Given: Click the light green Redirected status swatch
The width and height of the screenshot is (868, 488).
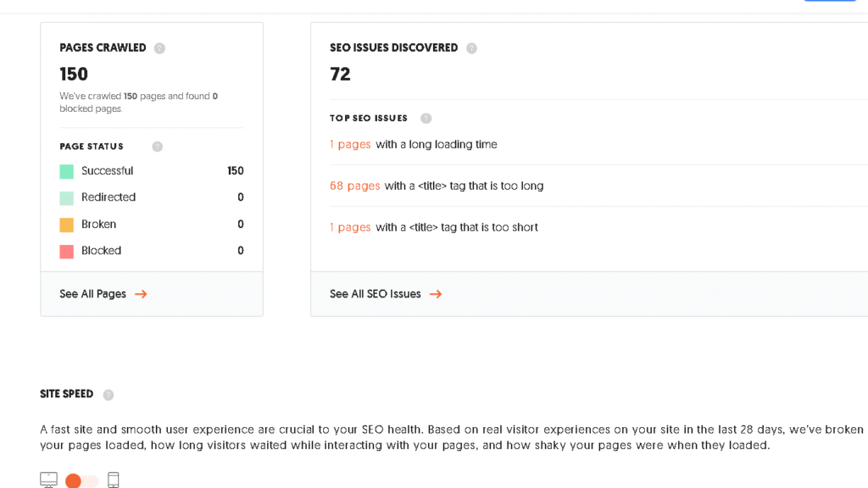Looking at the screenshot, I should 66,197.
